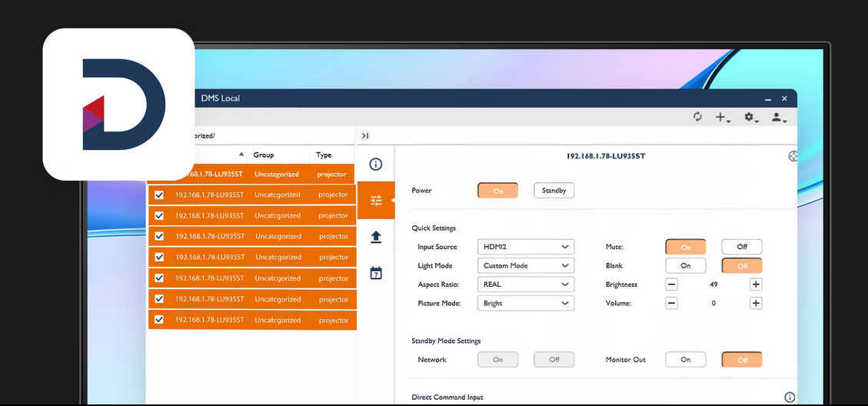This screenshot has height=406, width=868.
Task: Sort list by the Group column header
Action: [264, 155]
